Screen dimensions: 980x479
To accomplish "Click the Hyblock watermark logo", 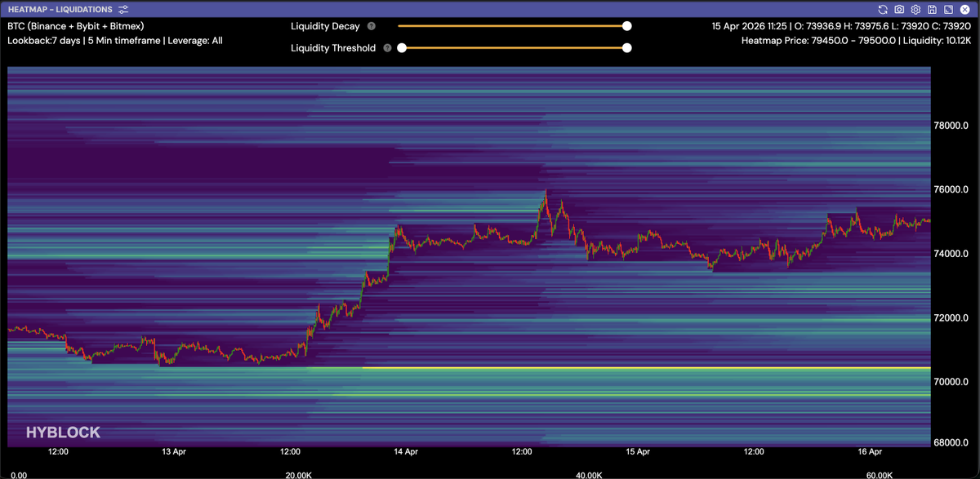I will 63,432.
